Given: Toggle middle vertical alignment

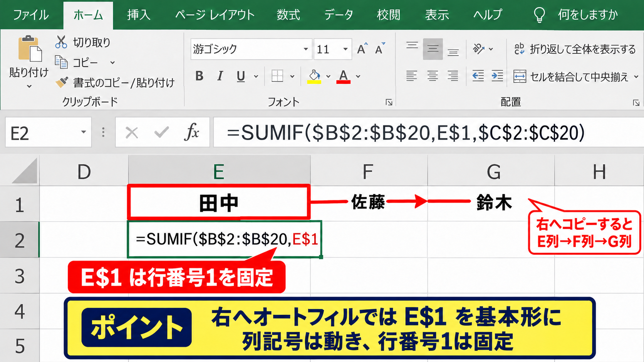Looking at the screenshot, I should click(x=433, y=49).
